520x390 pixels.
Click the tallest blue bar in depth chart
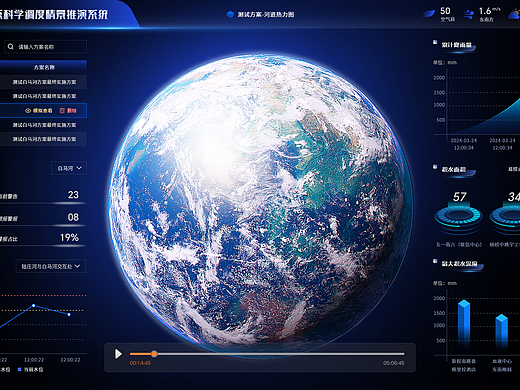[464, 323]
